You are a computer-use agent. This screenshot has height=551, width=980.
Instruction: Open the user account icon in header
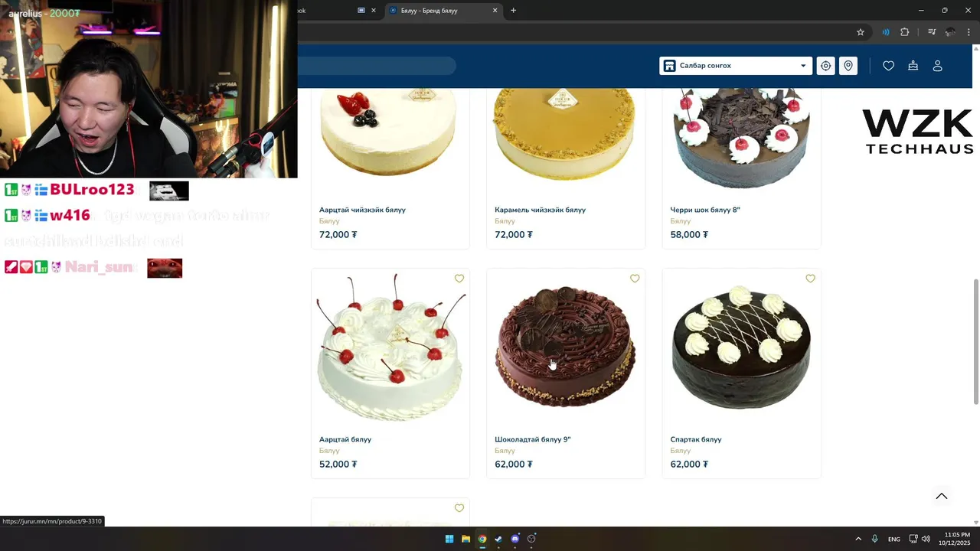937,66
